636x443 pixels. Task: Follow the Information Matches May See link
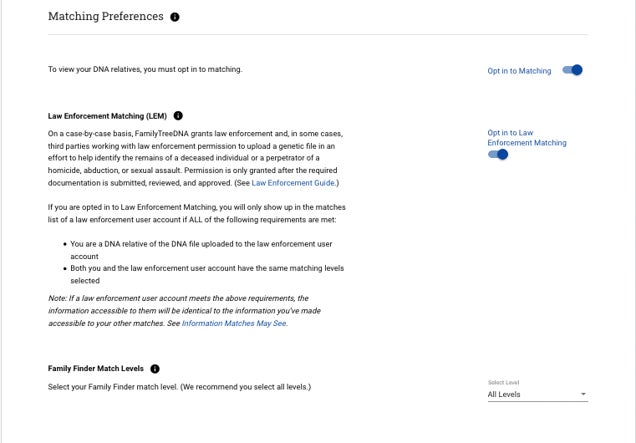234,323
